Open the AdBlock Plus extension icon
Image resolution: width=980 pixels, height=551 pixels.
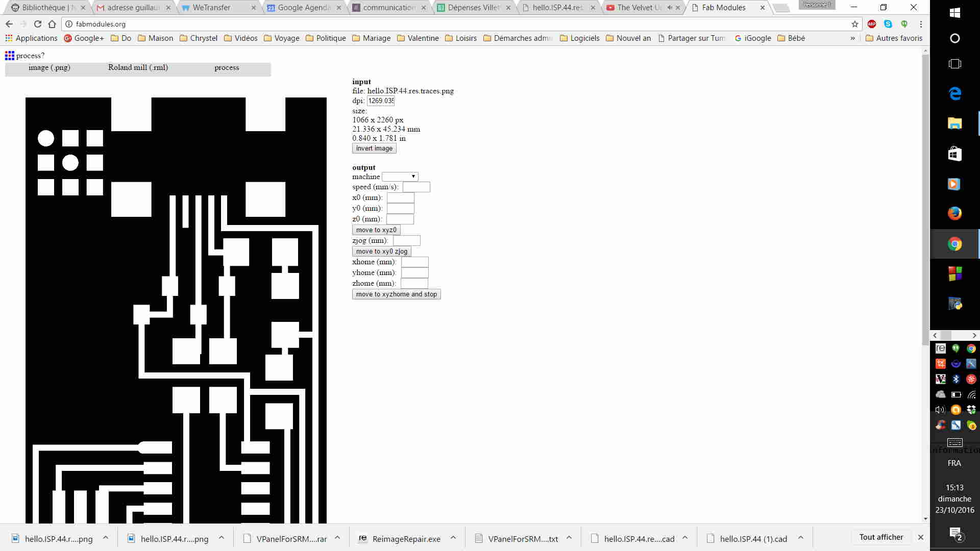pyautogui.click(x=872, y=24)
